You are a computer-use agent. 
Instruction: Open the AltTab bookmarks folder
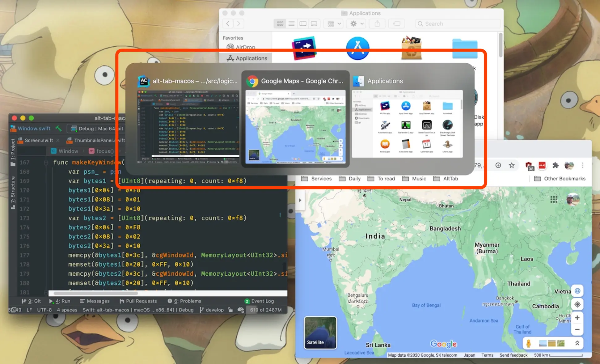[446, 179]
